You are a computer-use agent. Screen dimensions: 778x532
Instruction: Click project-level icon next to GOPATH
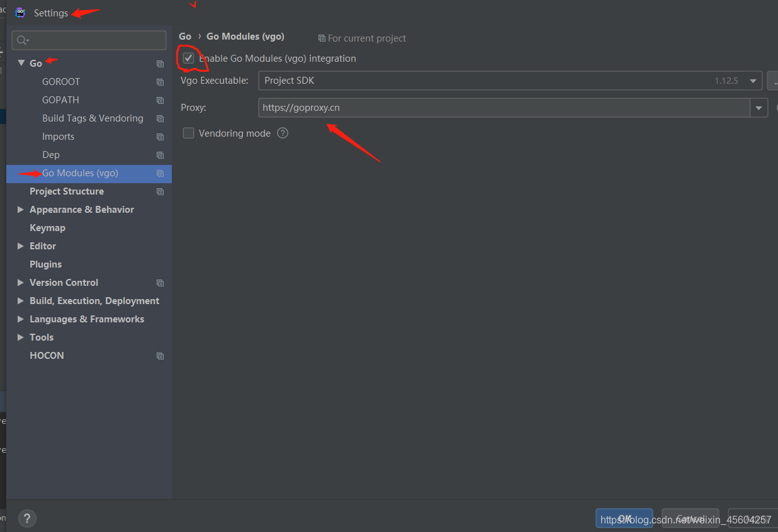[x=160, y=100]
